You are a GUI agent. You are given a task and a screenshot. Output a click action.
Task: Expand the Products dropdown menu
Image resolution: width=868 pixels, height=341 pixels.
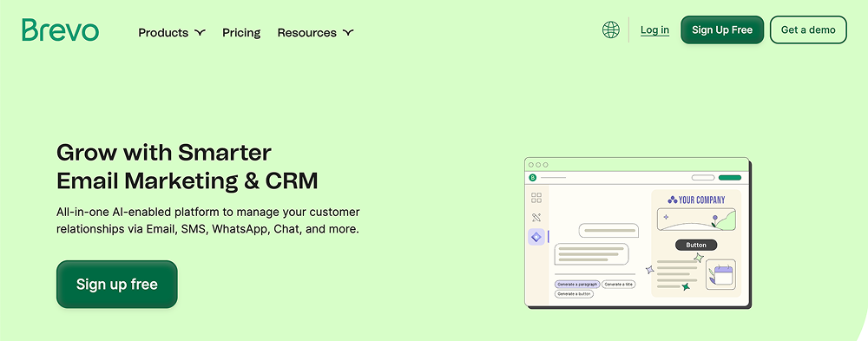pos(172,33)
